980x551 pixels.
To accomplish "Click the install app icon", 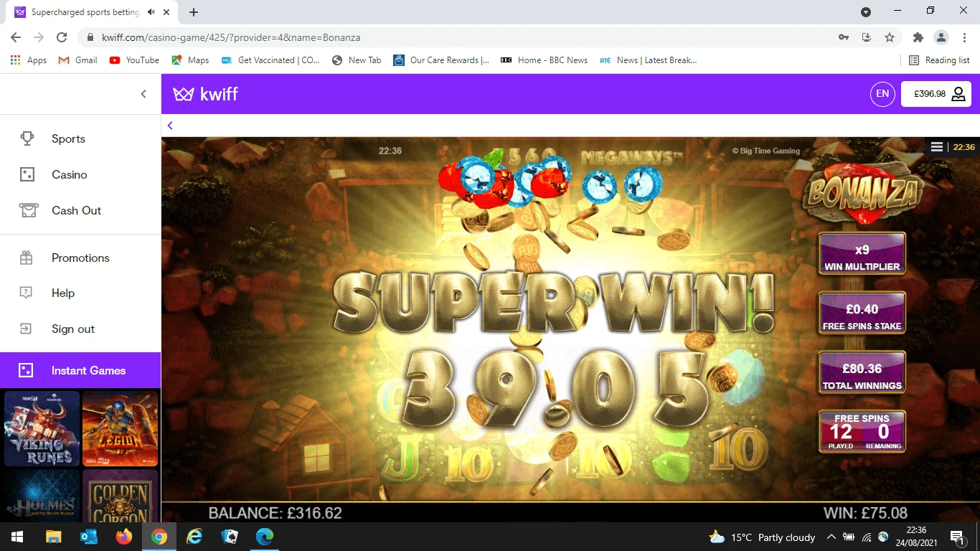I will pos(867,37).
